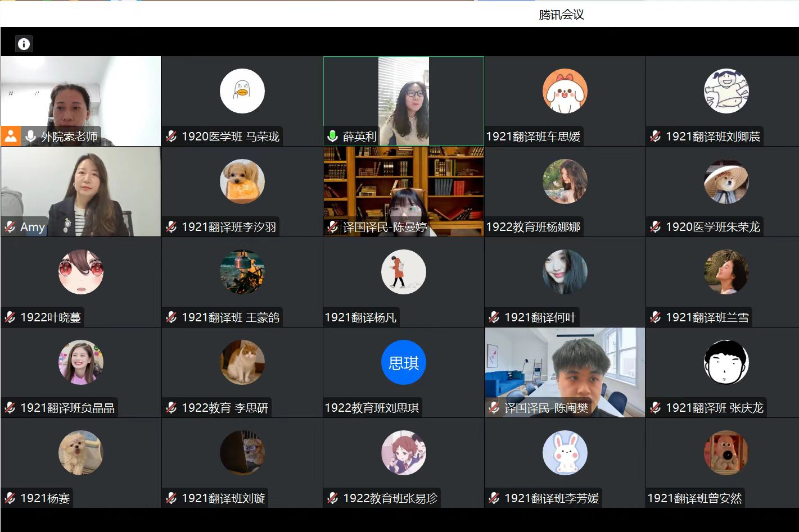Click the name label 1922教育班杨娜娜
The width and height of the screenshot is (799, 532).
tap(533, 226)
